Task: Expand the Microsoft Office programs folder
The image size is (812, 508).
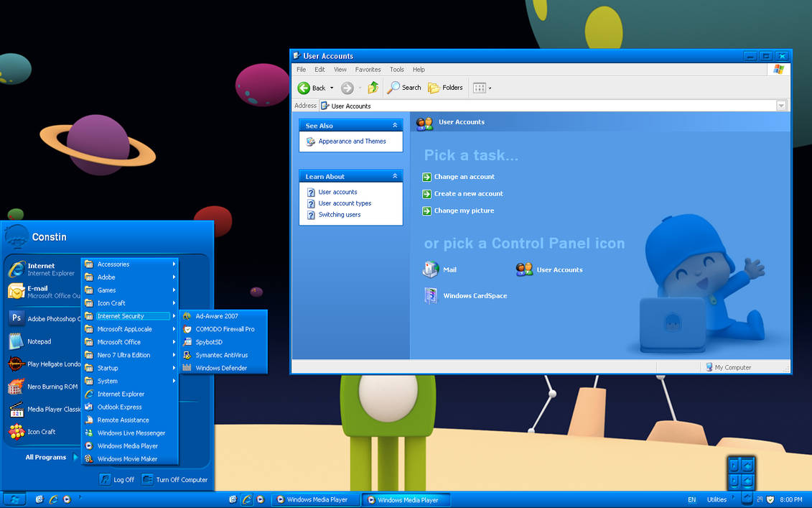Action: (130, 342)
